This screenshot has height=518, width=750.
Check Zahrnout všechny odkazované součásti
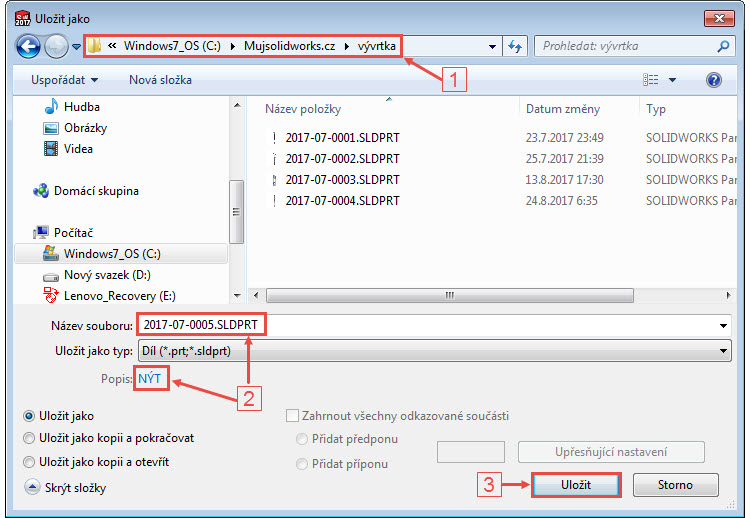[292, 416]
